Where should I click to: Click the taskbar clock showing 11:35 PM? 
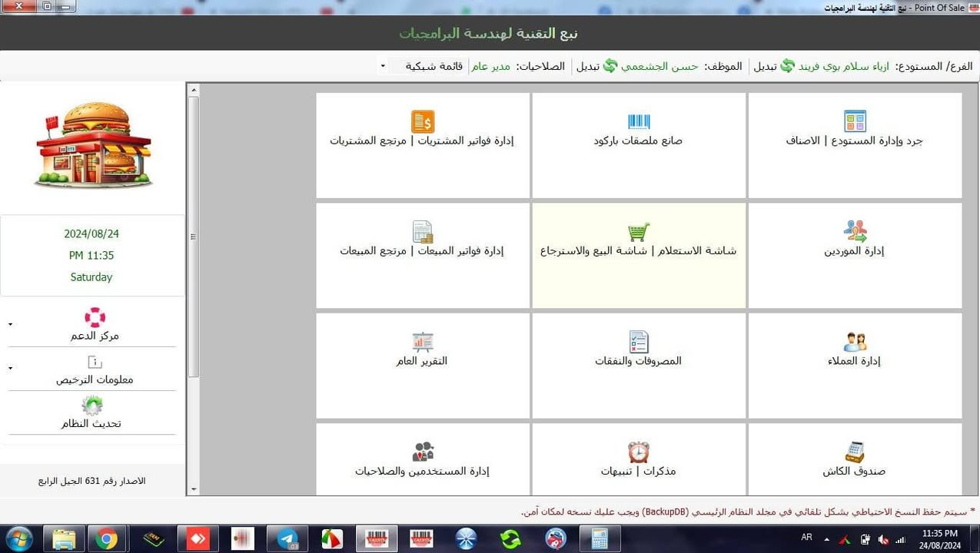point(939,539)
